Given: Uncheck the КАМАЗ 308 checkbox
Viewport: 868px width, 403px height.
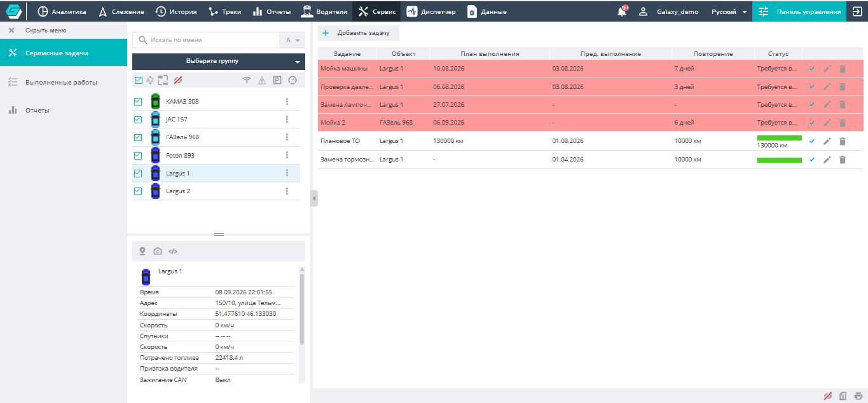Looking at the screenshot, I should [138, 102].
